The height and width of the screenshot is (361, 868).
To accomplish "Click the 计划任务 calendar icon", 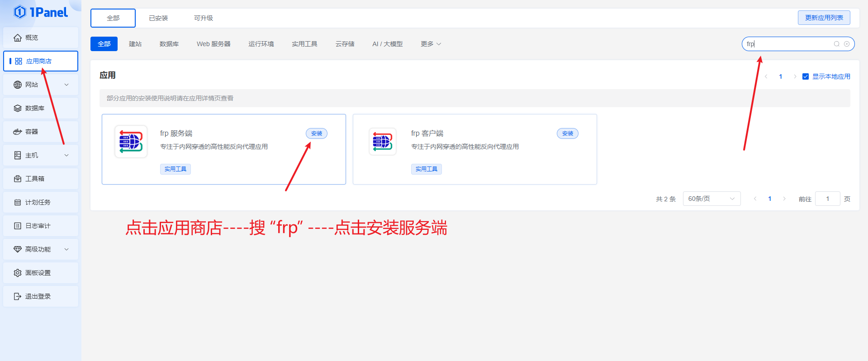I will click(18, 202).
